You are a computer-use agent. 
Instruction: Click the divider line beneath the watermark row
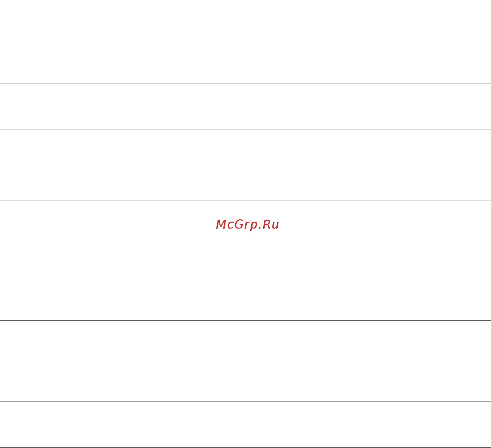245,320
